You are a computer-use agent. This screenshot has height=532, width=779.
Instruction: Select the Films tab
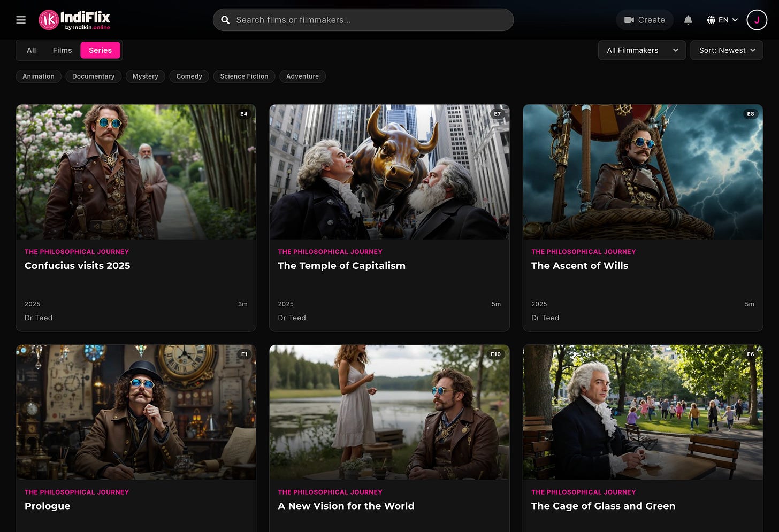click(62, 50)
